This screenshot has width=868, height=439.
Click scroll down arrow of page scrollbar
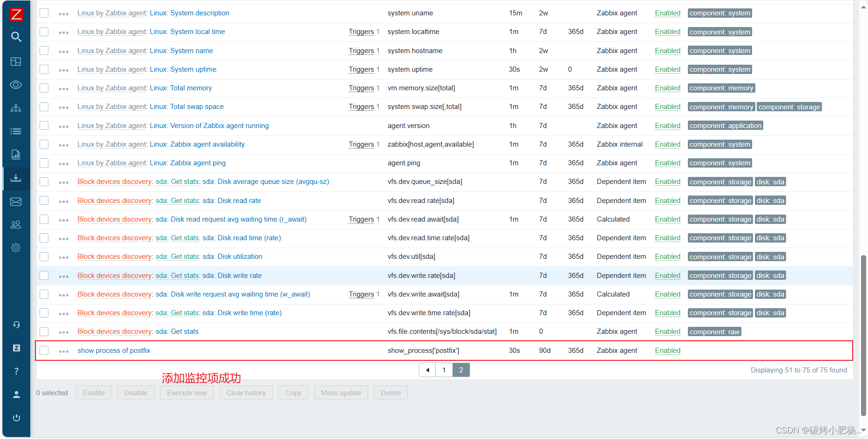pyautogui.click(x=863, y=431)
